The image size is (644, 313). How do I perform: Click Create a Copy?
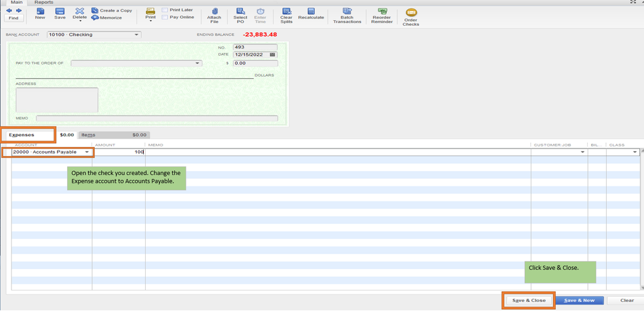[112, 10]
